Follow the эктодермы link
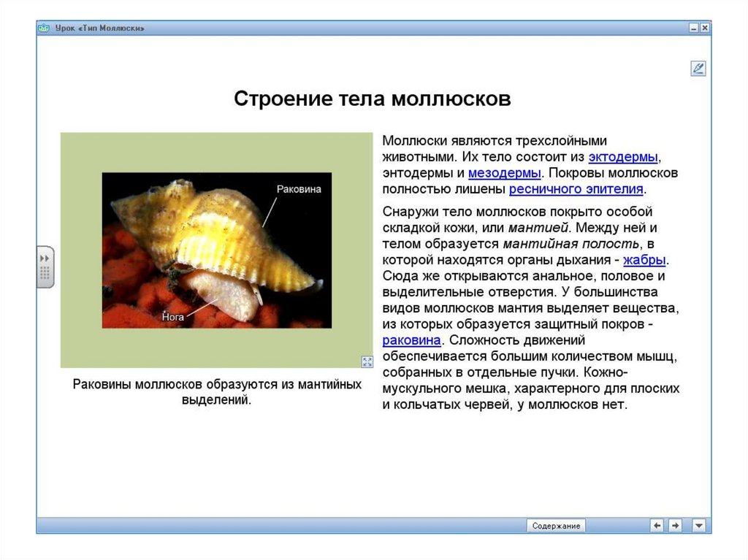Viewport: 748px width, 560px height. click(623, 157)
